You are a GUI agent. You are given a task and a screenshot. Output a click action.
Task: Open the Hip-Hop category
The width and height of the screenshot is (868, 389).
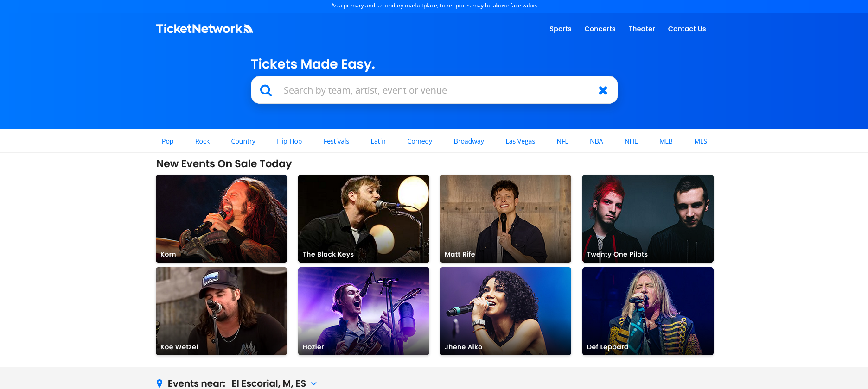coord(289,141)
